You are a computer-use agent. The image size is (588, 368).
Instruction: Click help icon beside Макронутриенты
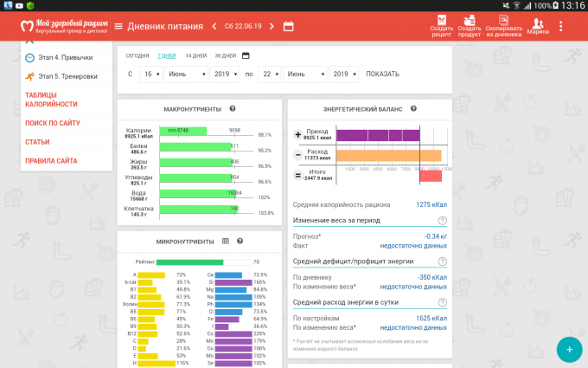[x=231, y=109]
